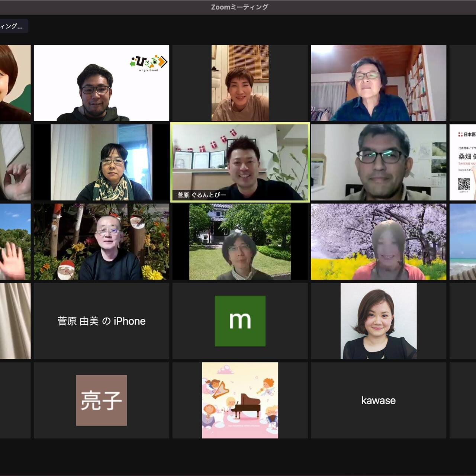This screenshot has width=476, height=476.
Task: Select the video tile with cherry blossom background
Action: click(x=378, y=242)
